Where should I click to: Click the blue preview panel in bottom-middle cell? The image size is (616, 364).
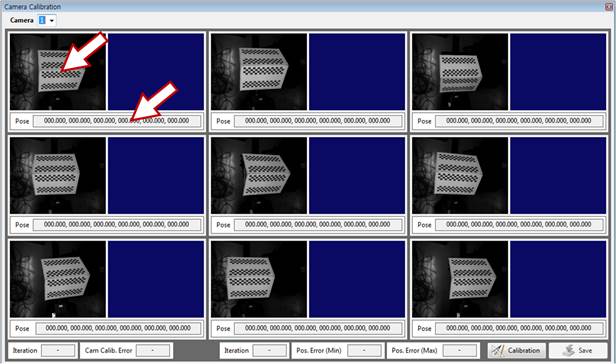(x=357, y=279)
